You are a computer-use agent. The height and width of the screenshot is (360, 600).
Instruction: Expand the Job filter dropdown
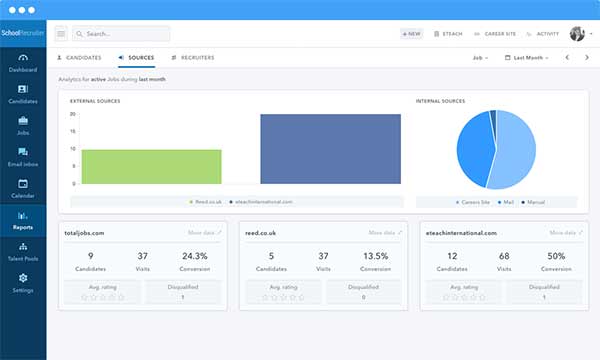click(480, 58)
